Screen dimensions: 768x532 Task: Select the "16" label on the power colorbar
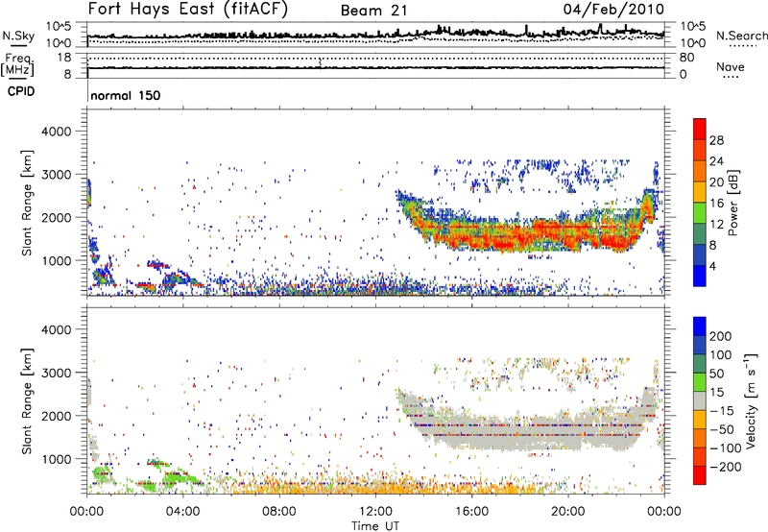pos(716,204)
